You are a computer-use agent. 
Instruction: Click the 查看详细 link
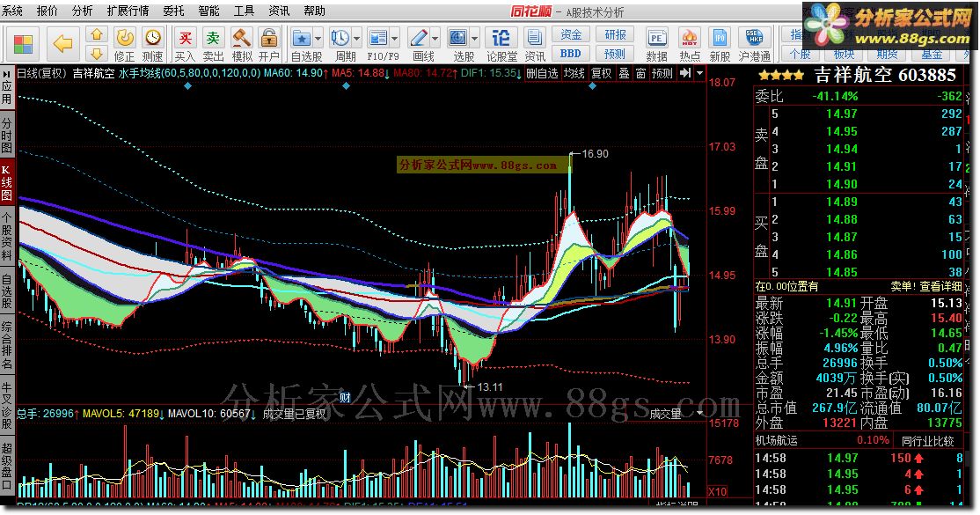pos(941,287)
